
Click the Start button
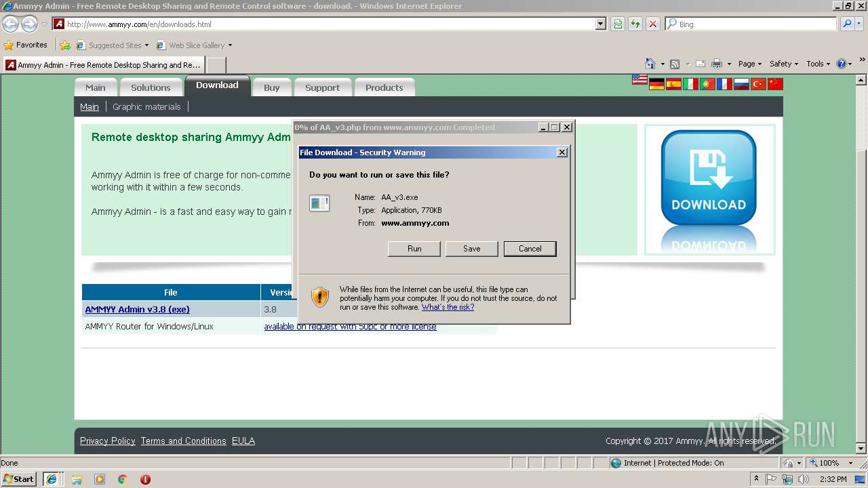coord(19,479)
